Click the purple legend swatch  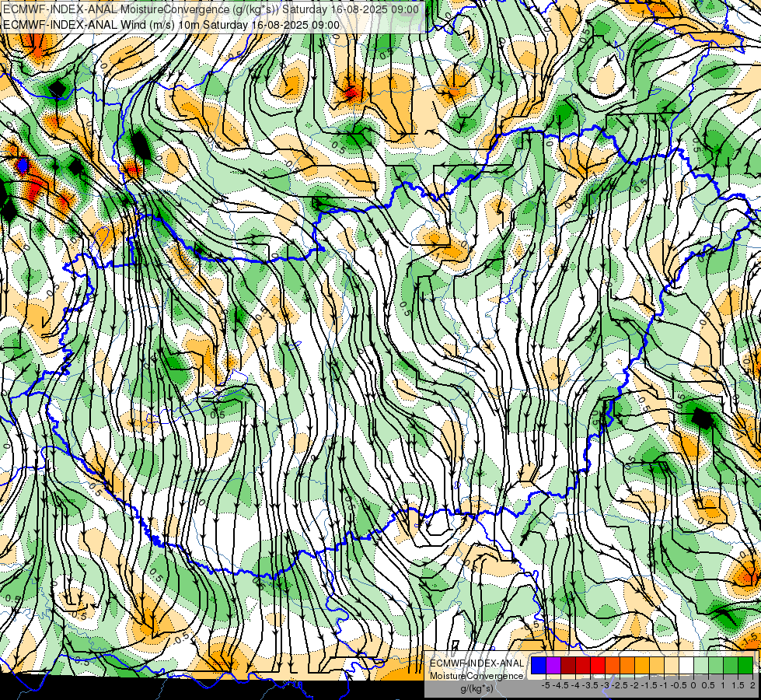pyautogui.click(x=553, y=665)
